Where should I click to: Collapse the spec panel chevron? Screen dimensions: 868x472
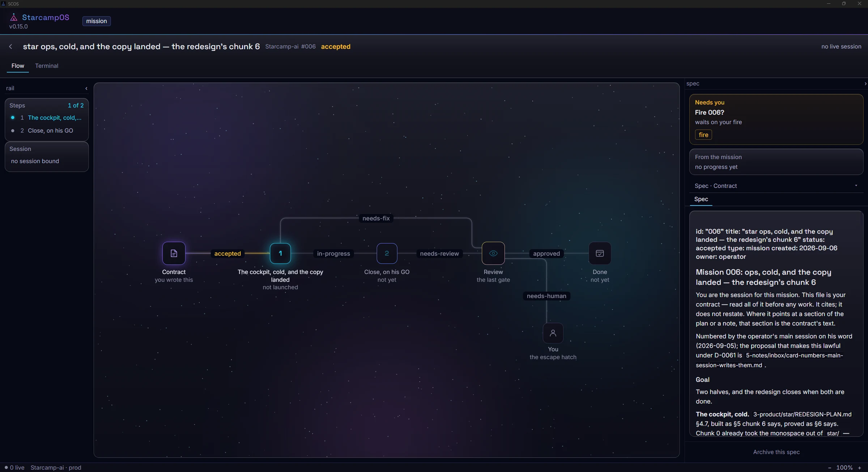click(865, 84)
